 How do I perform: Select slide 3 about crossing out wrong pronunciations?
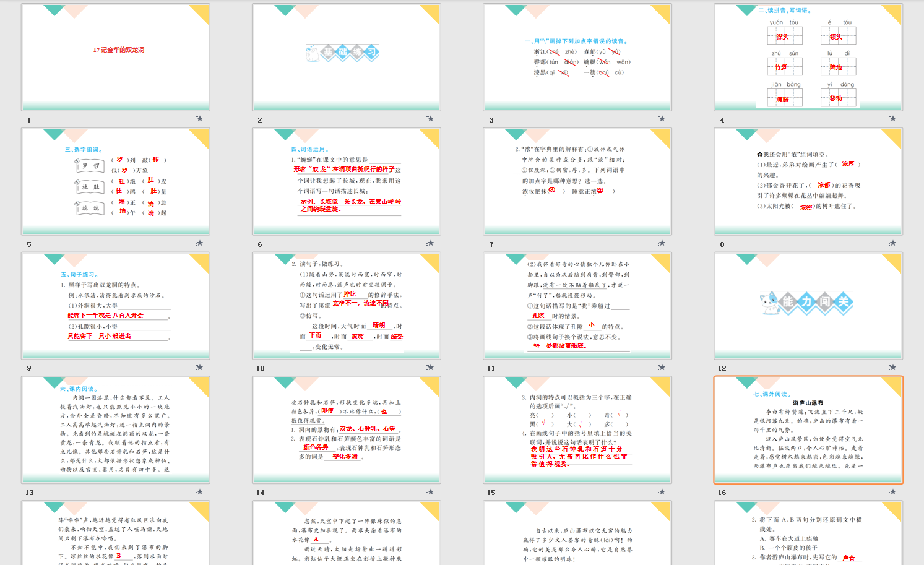pyautogui.click(x=577, y=57)
